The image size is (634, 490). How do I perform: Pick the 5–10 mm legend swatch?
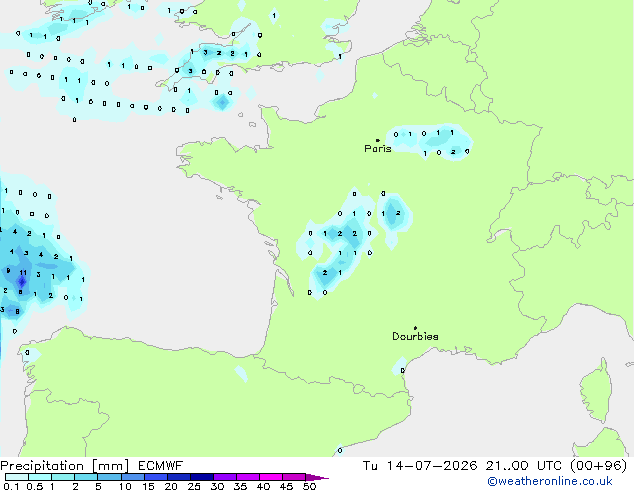click(109, 477)
